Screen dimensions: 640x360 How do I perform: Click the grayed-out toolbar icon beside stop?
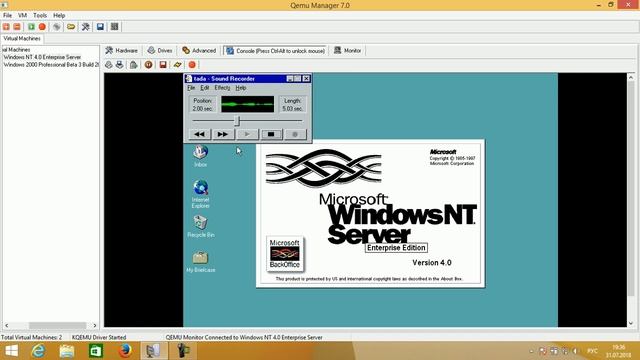(57, 27)
